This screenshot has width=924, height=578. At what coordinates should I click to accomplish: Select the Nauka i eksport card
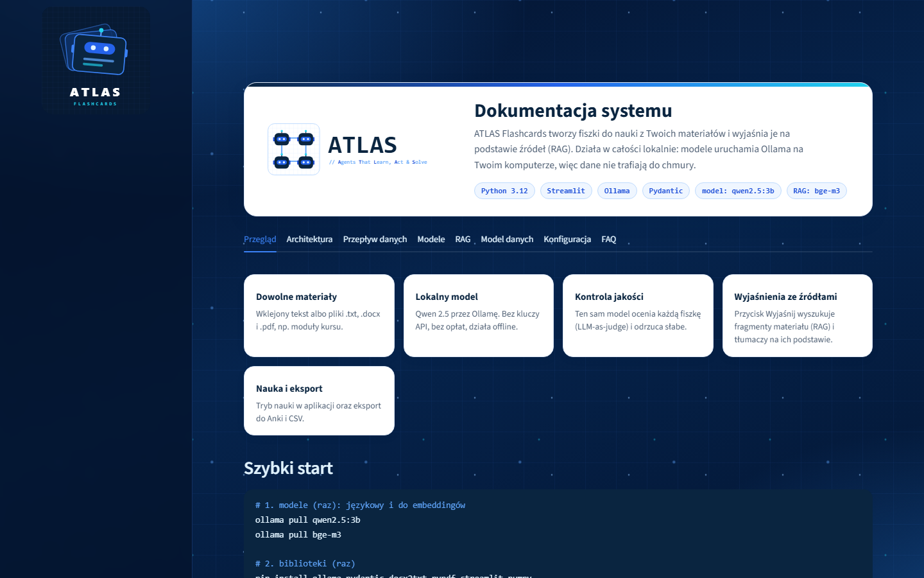coord(319,401)
